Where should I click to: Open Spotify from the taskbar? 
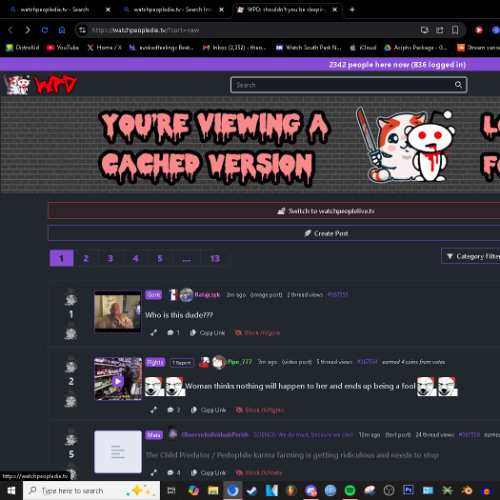350,490
